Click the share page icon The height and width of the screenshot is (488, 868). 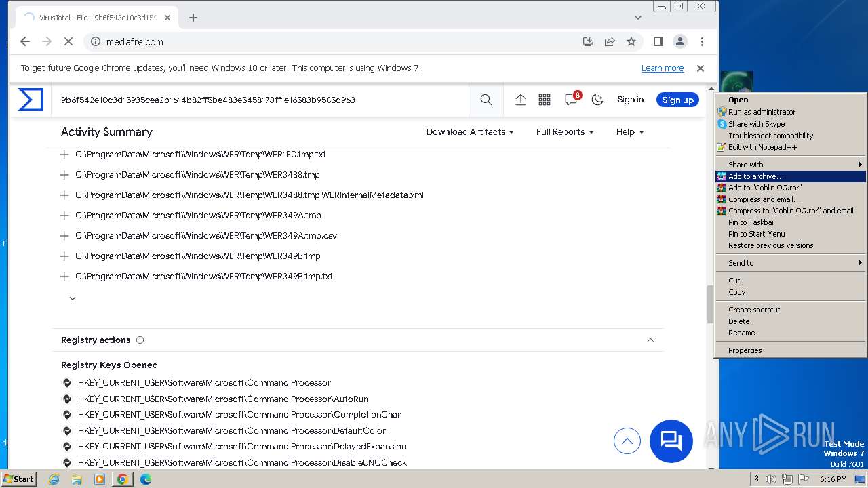tap(610, 41)
